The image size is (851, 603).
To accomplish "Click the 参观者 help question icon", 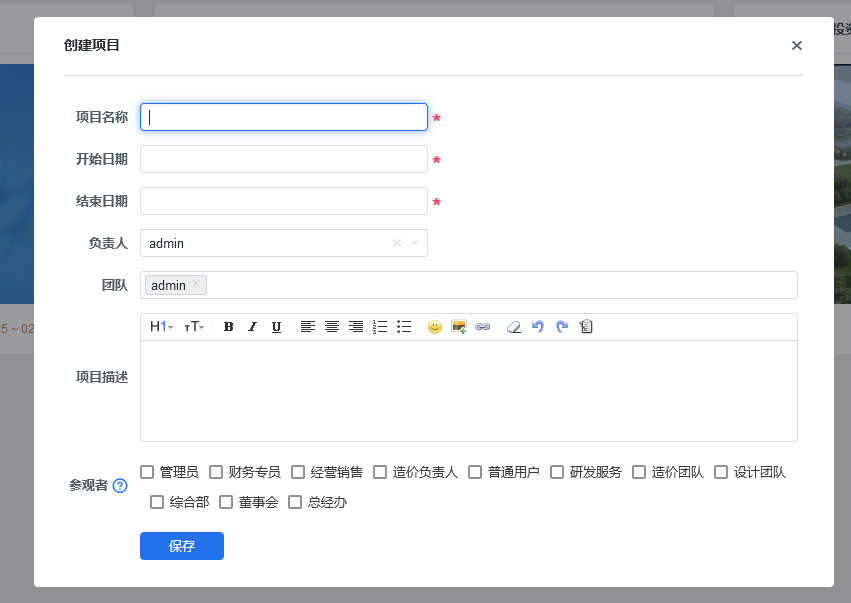I will (120, 486).
